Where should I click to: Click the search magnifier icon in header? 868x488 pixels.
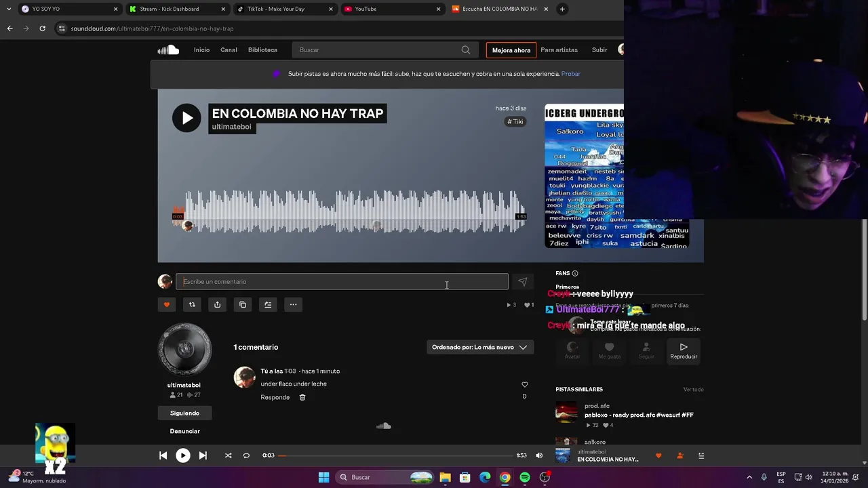466,49
